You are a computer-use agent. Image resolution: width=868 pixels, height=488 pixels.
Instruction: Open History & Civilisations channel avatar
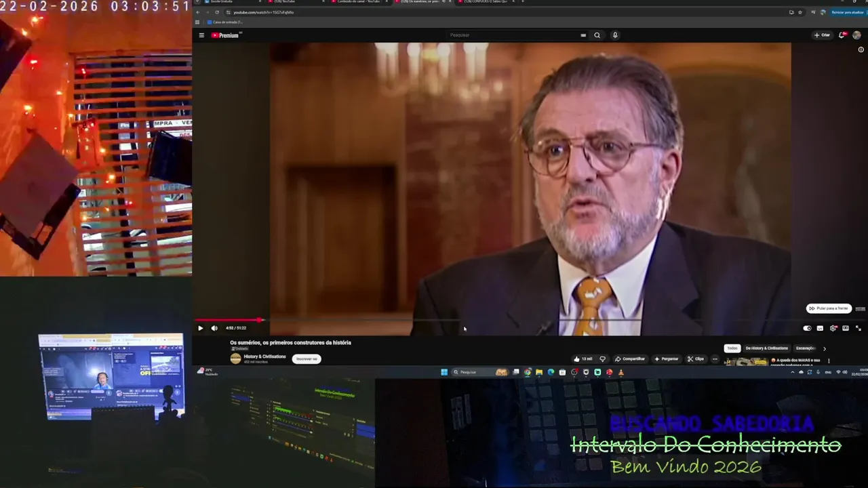coord(235,359)
